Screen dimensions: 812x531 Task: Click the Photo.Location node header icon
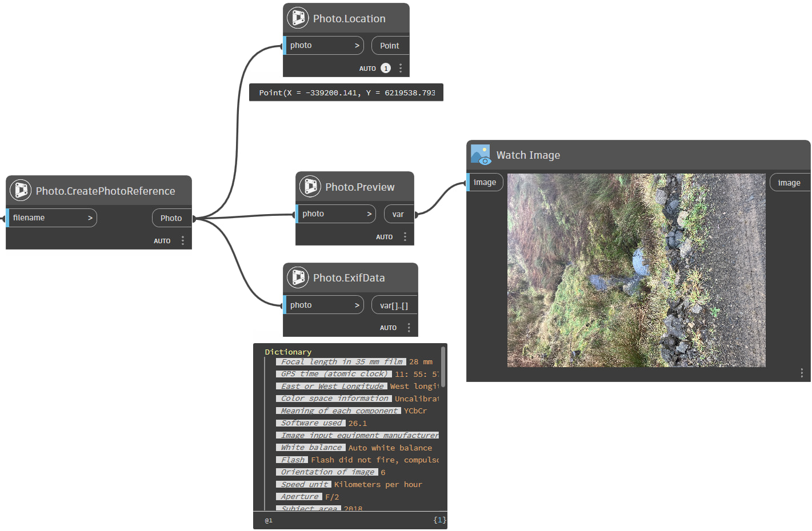click(297, 18)
